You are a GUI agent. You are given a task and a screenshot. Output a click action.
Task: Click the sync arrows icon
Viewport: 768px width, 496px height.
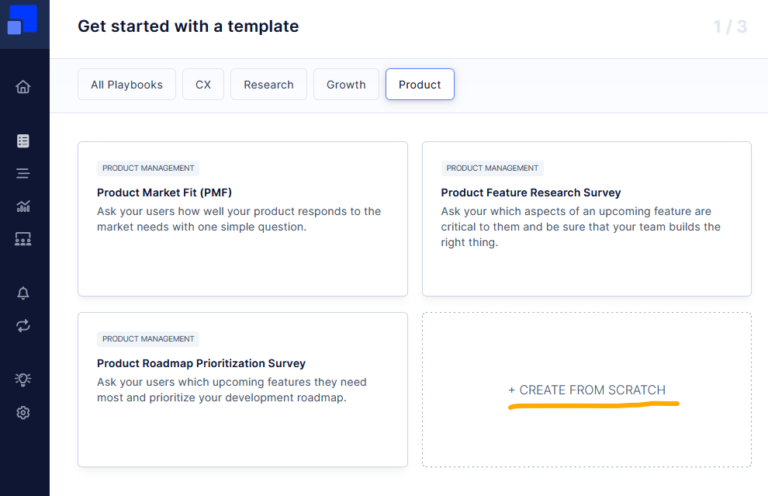[23, 326]
